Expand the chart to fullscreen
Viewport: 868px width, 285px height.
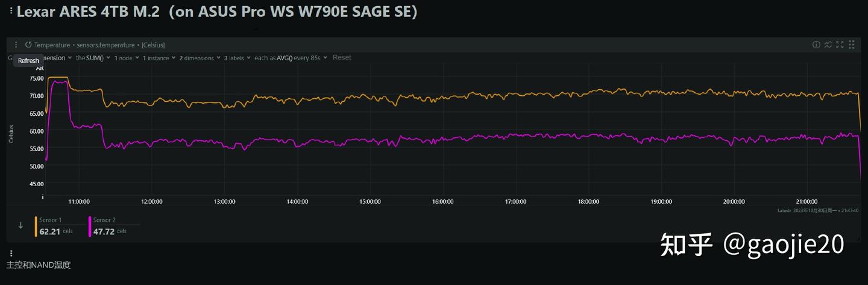pyautogui.click(x=840, y=45)
